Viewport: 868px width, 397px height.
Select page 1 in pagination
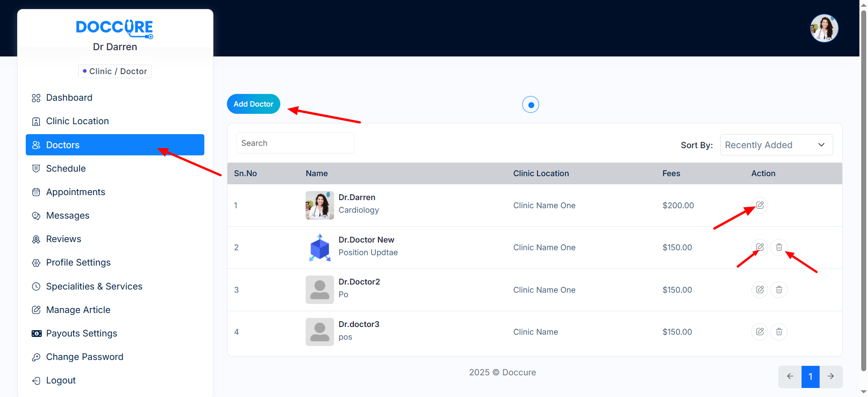tap(810, 376)
